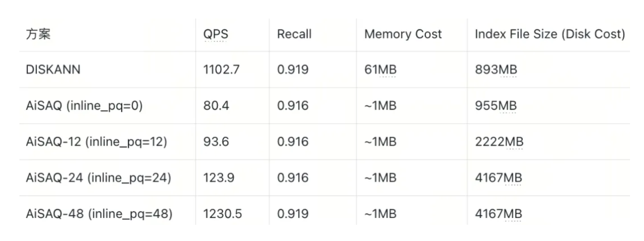Select the AiSAQ (inline_pq=0) cell

click(x=84, y=106)
